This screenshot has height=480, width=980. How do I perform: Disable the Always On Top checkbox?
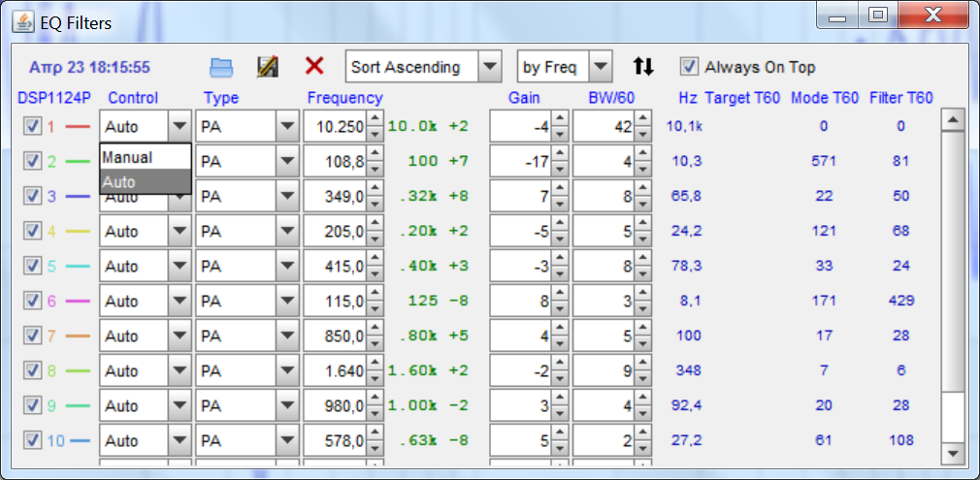pyautogui.click(x=689, y=67)
